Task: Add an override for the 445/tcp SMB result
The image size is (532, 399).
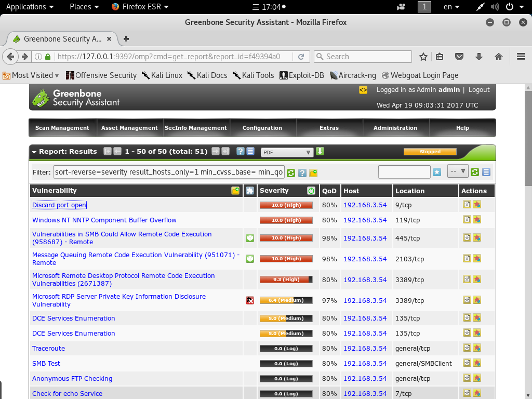Action: [477, 237]
